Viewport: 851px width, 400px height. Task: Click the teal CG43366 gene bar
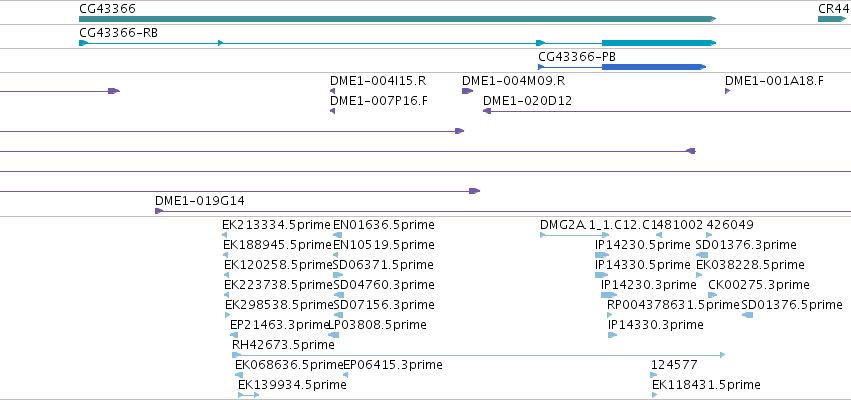point(397,19)
